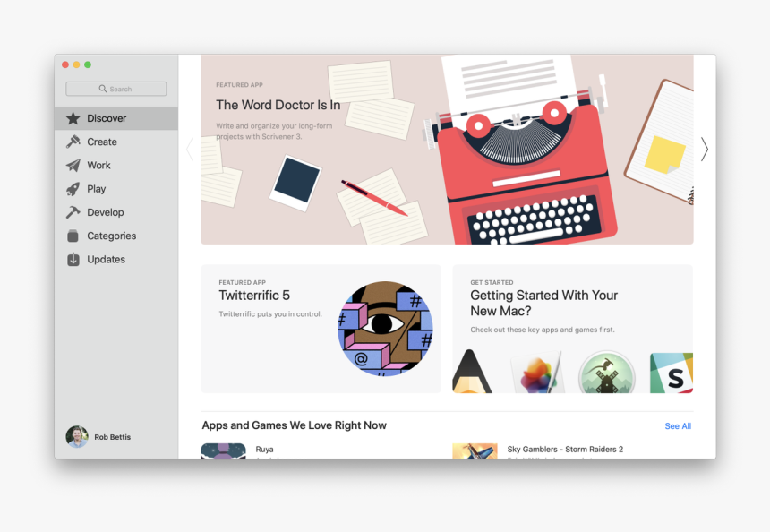The height and width of the screenshot is (532, 770).
Task: Click the Discover star icon
Action: [x=73, y=118]
